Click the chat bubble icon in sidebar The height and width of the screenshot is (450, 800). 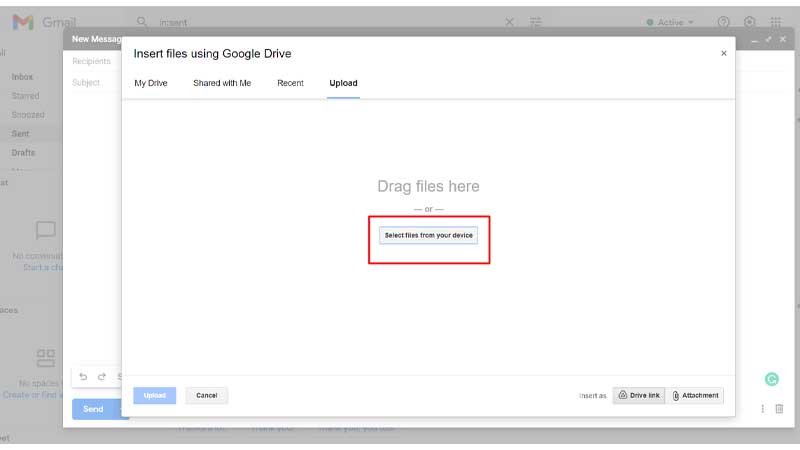click(x=45, y=230)
